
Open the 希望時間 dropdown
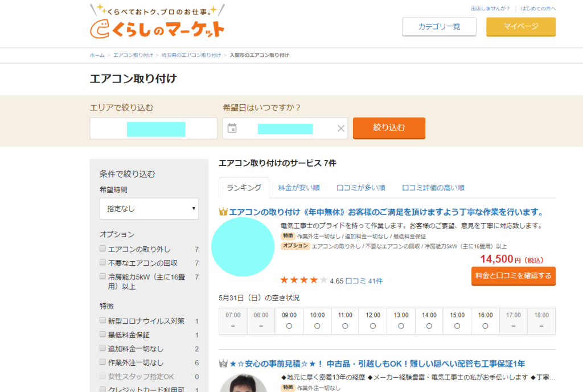click(149, 209)
